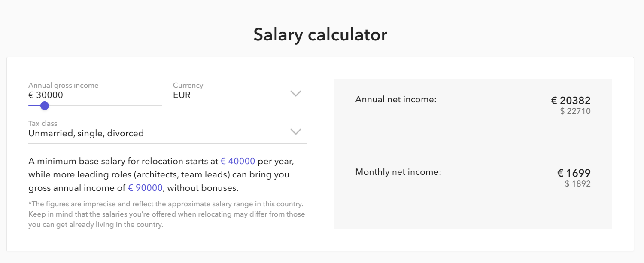Expand the Tax class chevron arrow
The width and height of the screenshot is (644, 263).
point(296,131)
